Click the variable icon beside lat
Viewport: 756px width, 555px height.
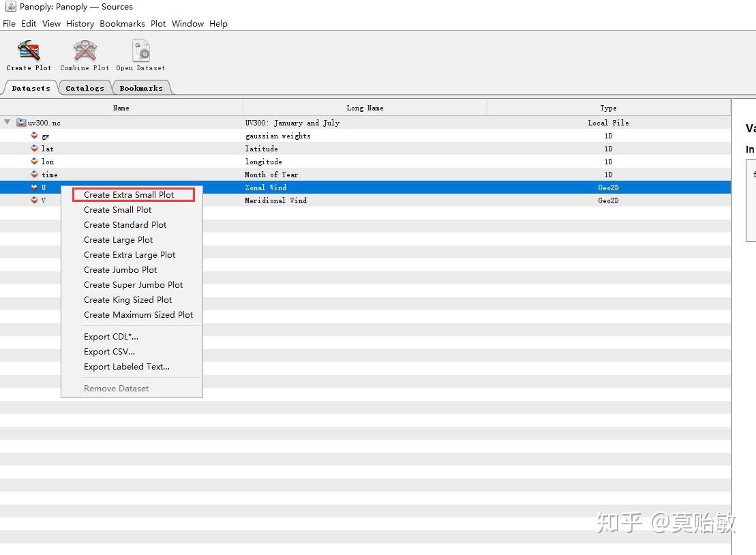(33, 149)
